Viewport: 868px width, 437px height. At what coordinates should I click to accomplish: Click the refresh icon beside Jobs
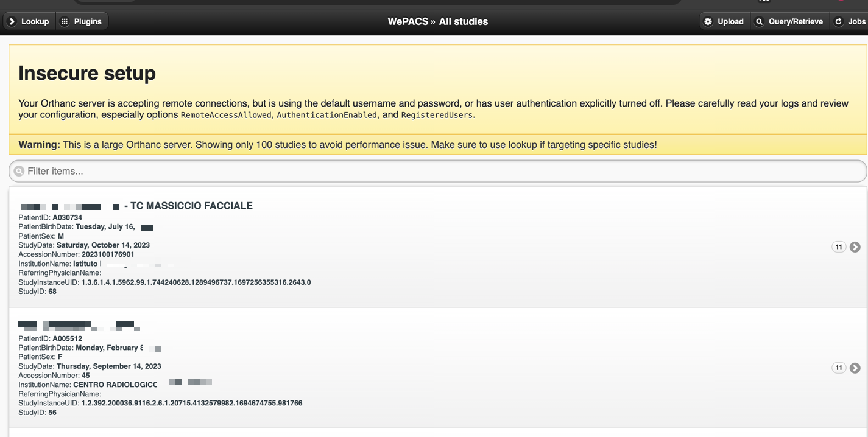click(x=838, y=21)
